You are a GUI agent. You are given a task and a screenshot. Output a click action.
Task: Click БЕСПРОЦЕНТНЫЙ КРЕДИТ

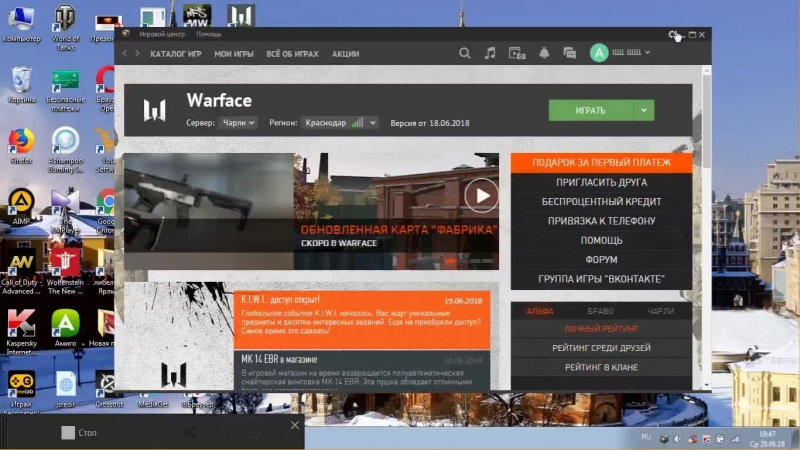(x=602, y=202)
